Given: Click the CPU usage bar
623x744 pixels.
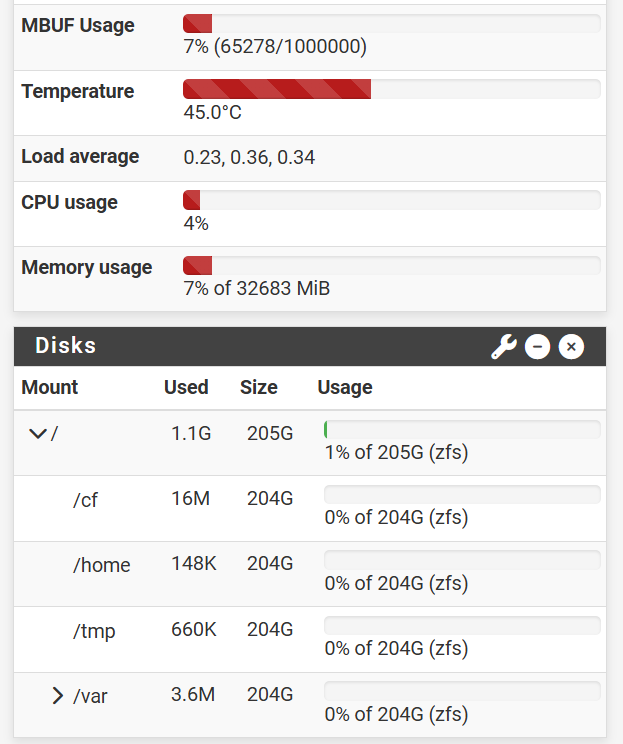Looking at the screenshot, I should click(x=391, y=200).
